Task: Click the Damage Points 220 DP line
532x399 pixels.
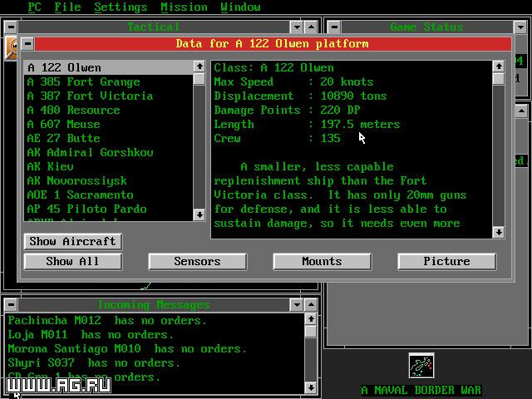Action: point(287,110)
